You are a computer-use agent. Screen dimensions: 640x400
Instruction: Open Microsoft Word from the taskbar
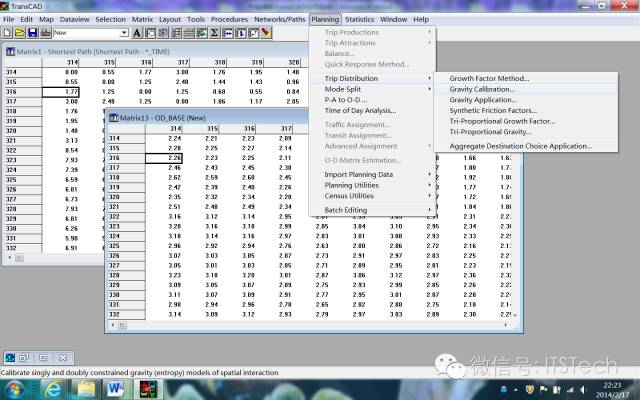[x=113, y=386]
